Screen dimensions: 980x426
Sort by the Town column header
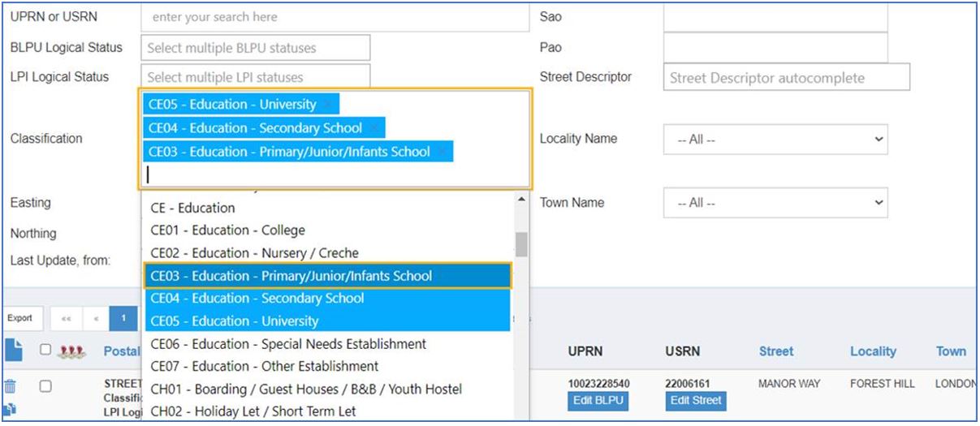[x=951, y=351]
